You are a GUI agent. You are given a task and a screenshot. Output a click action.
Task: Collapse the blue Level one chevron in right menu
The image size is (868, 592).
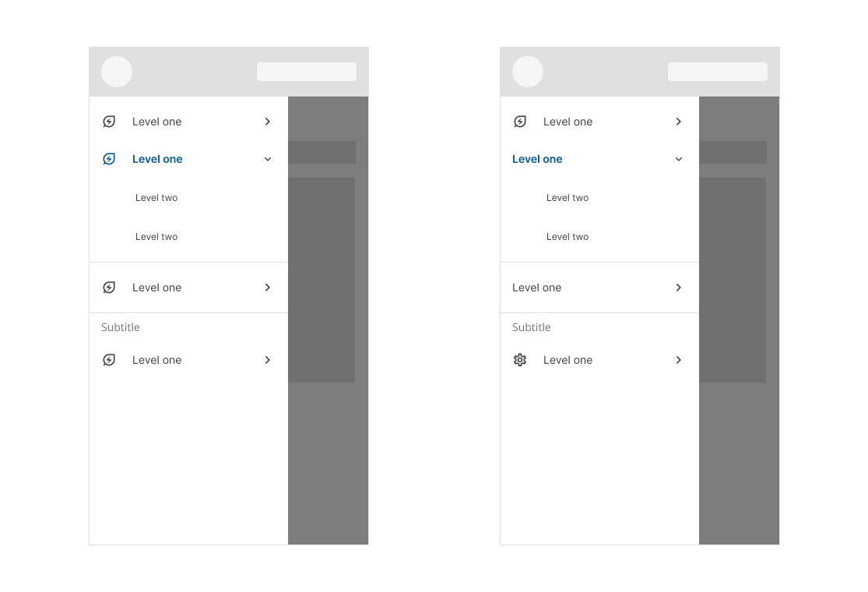pos(679,159)
